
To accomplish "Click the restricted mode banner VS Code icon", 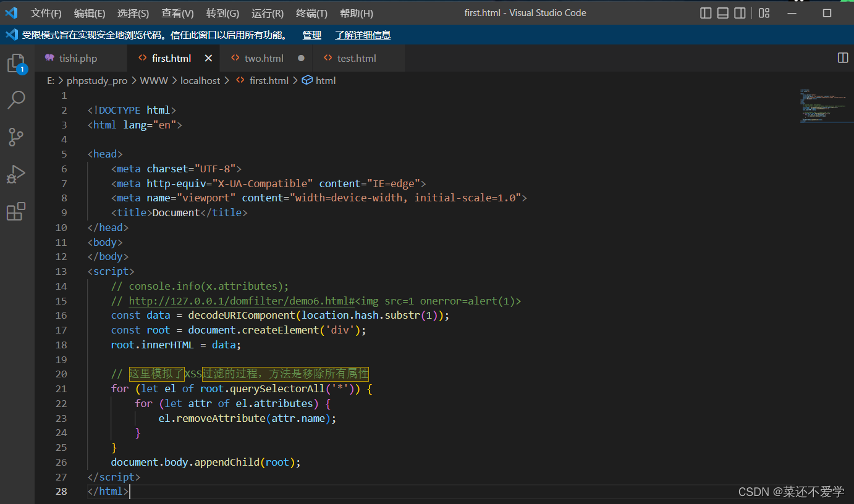I will pos(12,35).
